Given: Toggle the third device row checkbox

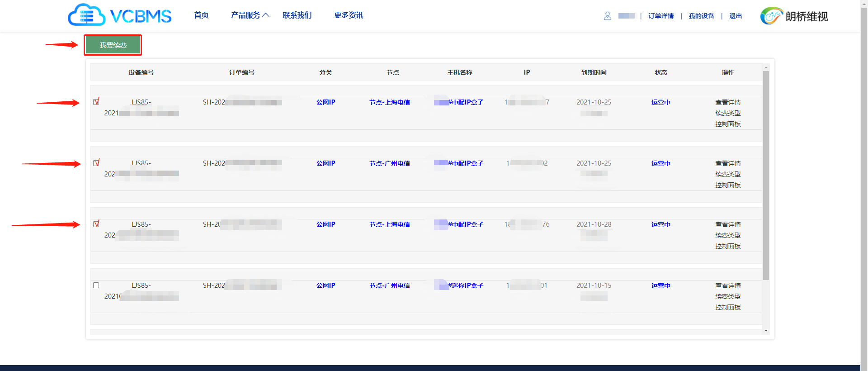Looking at the screenshot, I should 96,224.
